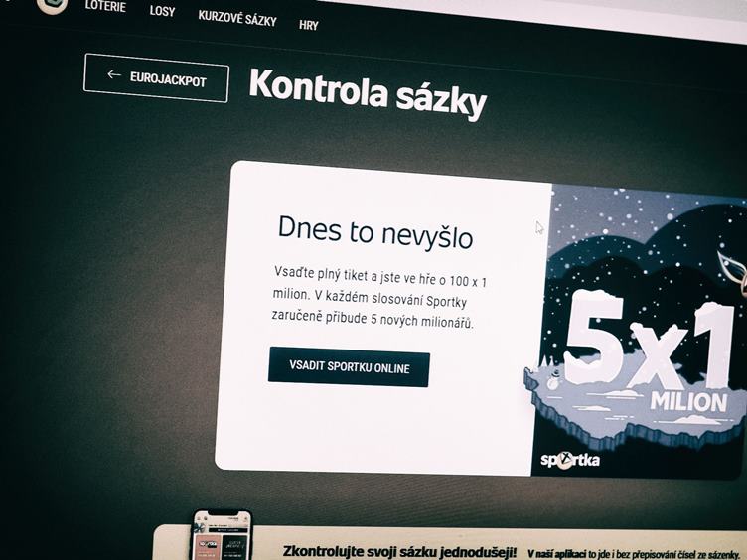The height and width of the screenshot is (560, 747).
Task: Click the left arrow icon beside EUROJACKPOT
Action: tap(114, 74)
